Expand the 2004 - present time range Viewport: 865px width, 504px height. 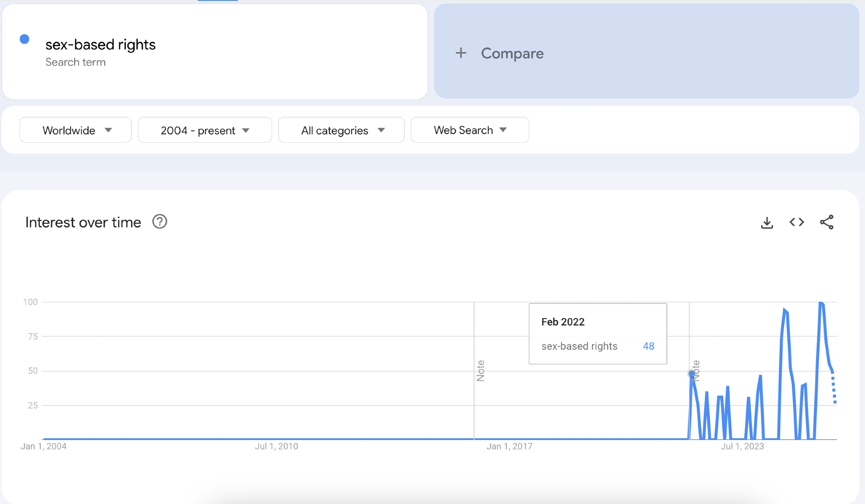pos(205,130)
